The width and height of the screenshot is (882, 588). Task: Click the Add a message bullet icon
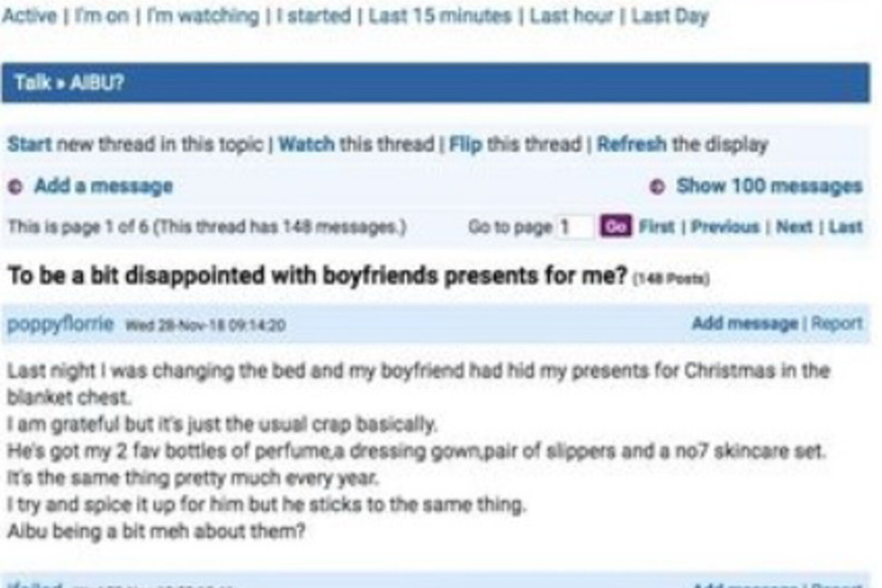click(x=15, y=187)
